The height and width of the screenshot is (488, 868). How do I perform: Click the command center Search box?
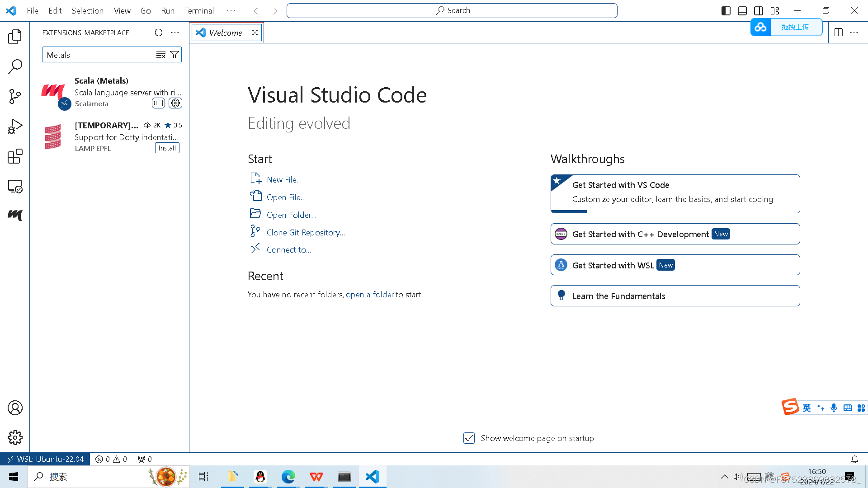point(452,10)
